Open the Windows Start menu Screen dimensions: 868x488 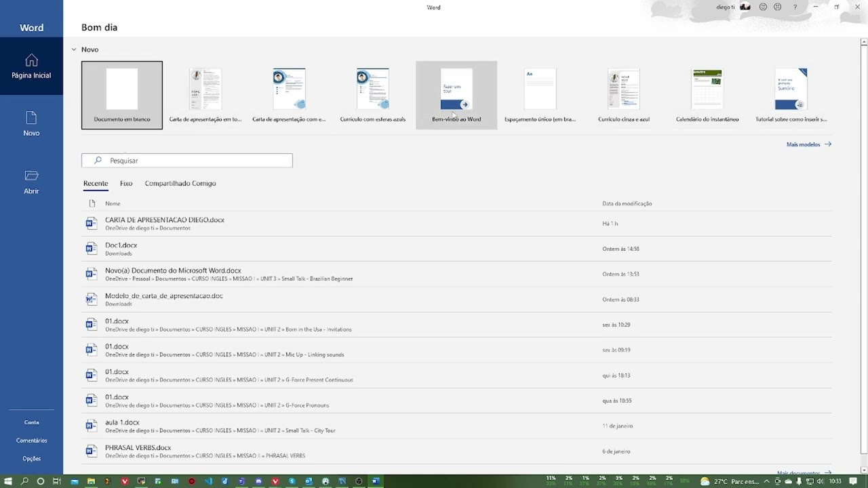coord(7,481)
